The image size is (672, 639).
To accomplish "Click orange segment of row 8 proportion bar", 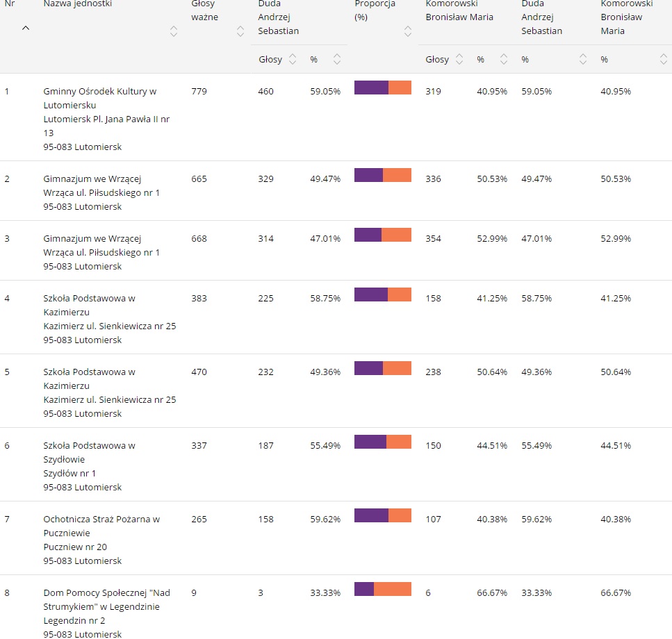I will (393, 589).
